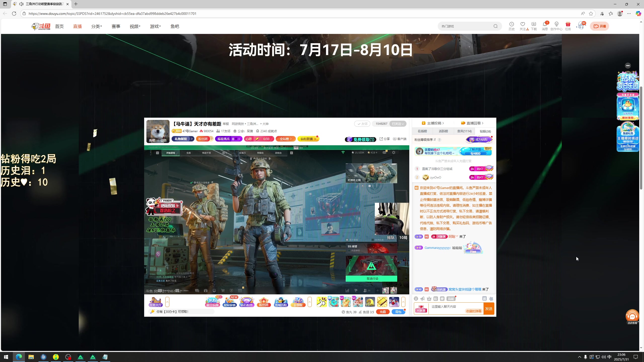Open Windows Start menu
This screenshot has height=362, width=644.
click(x=6, y=357)
